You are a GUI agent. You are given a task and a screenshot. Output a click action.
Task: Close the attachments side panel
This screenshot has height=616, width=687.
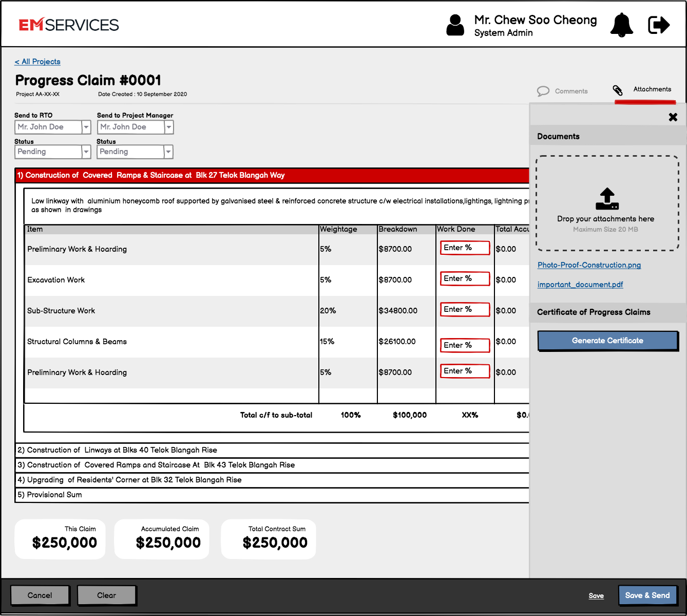(x=673, y=117)
